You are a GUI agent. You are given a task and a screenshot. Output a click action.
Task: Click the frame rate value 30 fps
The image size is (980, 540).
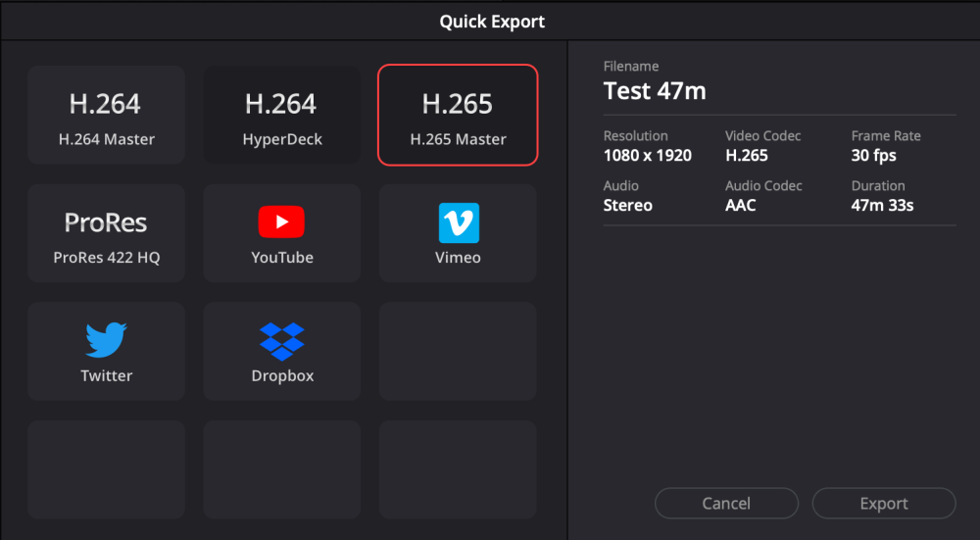(874, 156)
